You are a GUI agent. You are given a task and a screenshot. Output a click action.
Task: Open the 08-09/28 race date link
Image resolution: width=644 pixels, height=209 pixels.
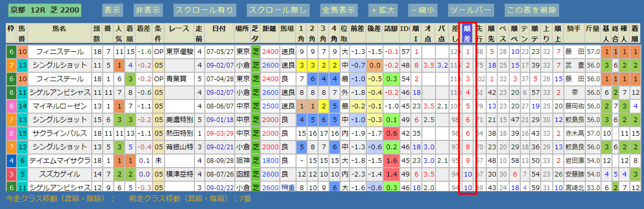tap(219, 160)
